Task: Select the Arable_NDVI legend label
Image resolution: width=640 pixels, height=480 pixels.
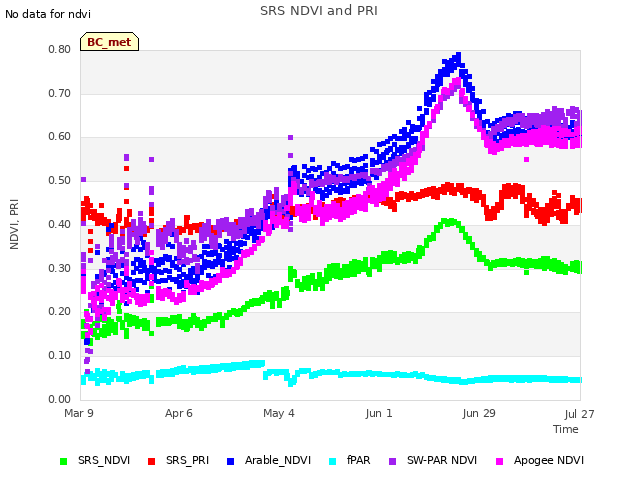Action: [x=278, y=460]
